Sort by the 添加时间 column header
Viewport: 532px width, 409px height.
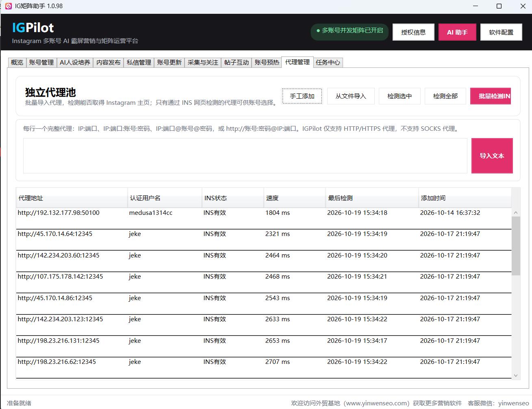[465, 198]
